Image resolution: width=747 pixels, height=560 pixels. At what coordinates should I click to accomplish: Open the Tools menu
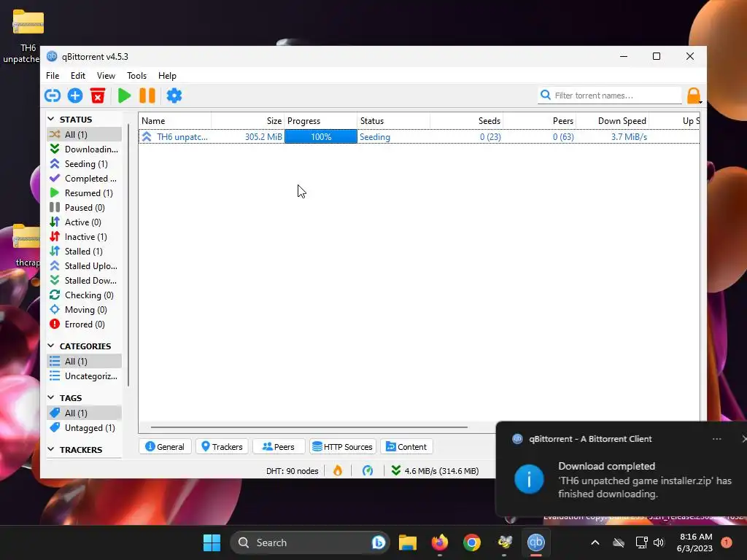point(136,76)
